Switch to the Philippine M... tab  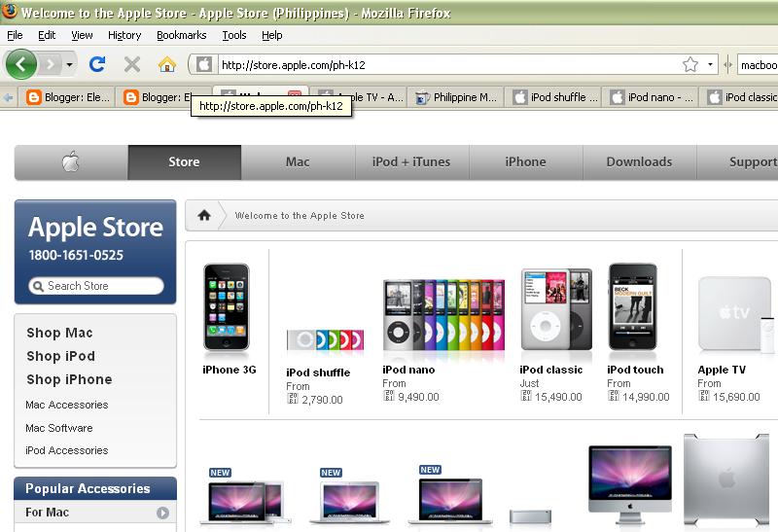tap(456, 97)
